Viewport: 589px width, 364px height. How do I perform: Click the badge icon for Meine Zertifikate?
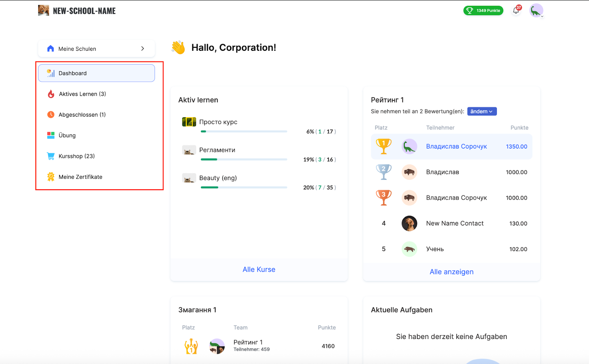pyautogui.click(x=51, y=177)
